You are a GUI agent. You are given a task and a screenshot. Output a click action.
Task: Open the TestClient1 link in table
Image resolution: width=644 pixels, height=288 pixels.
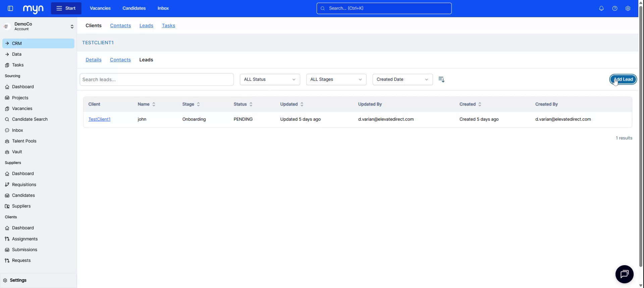[99, 119]
